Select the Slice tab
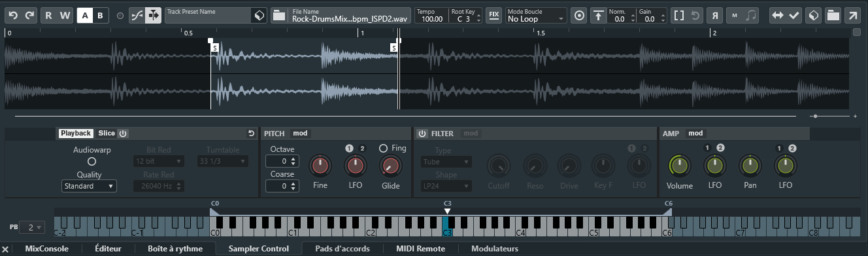This screenshot has width=868, height=256. pyautogui.click(x=107, y=134)
